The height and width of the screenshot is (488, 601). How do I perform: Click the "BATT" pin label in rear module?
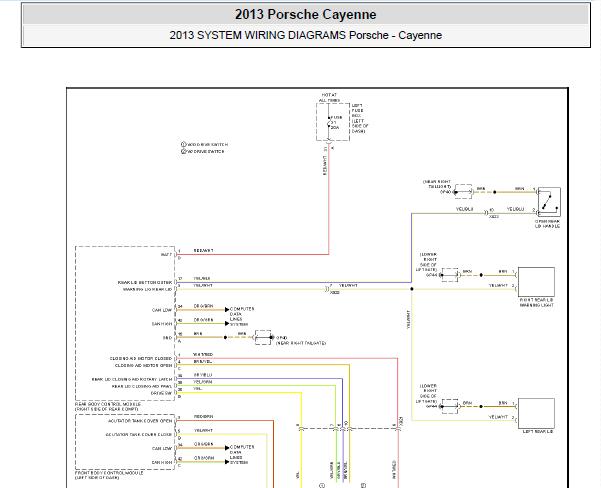166,255
